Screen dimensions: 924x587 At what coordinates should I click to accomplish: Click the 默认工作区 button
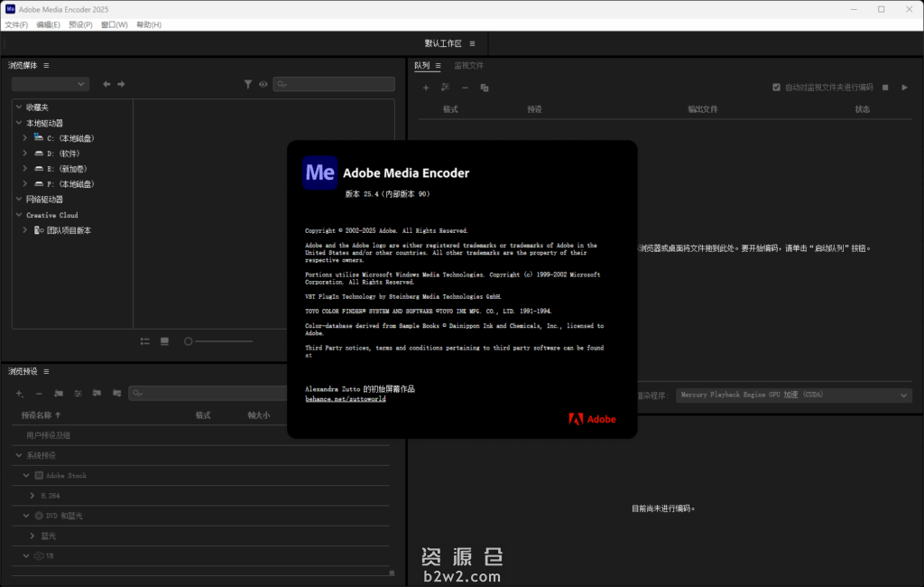click(443, 43)
